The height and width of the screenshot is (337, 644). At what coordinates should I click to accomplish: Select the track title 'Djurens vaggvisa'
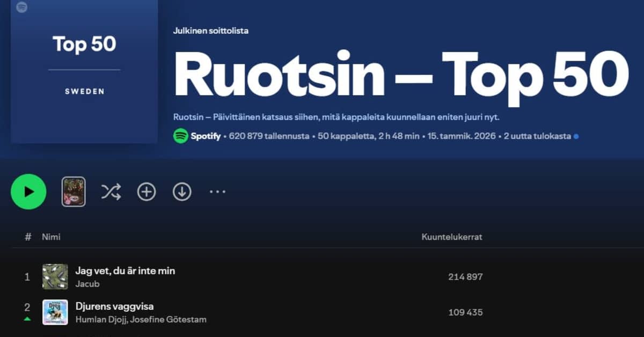[x=114, y=306]
